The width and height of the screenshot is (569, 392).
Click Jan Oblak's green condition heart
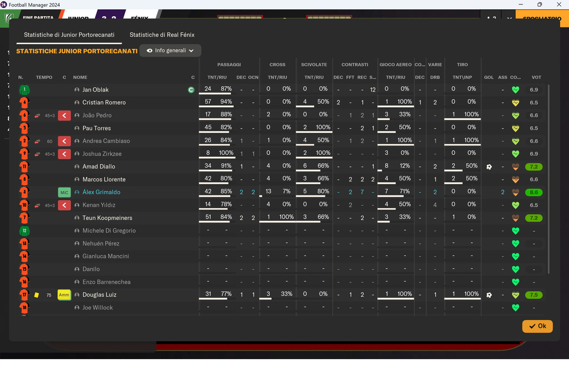(515, 90)
